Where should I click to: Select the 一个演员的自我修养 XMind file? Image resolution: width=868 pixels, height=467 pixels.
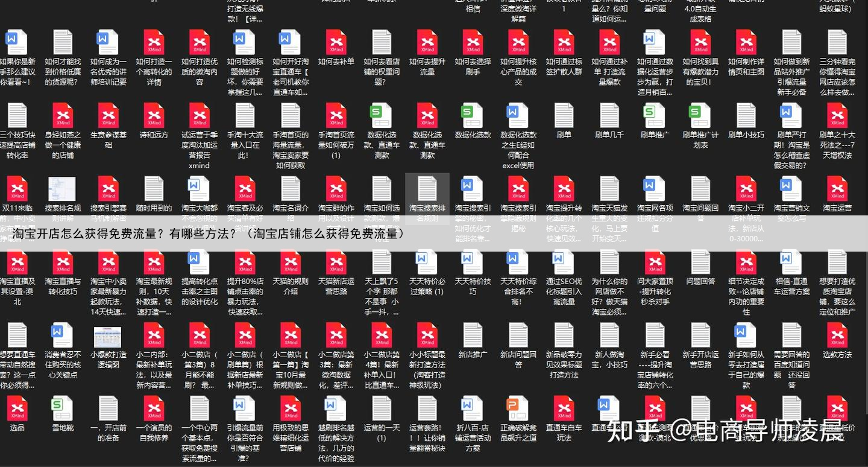[154, 409]
